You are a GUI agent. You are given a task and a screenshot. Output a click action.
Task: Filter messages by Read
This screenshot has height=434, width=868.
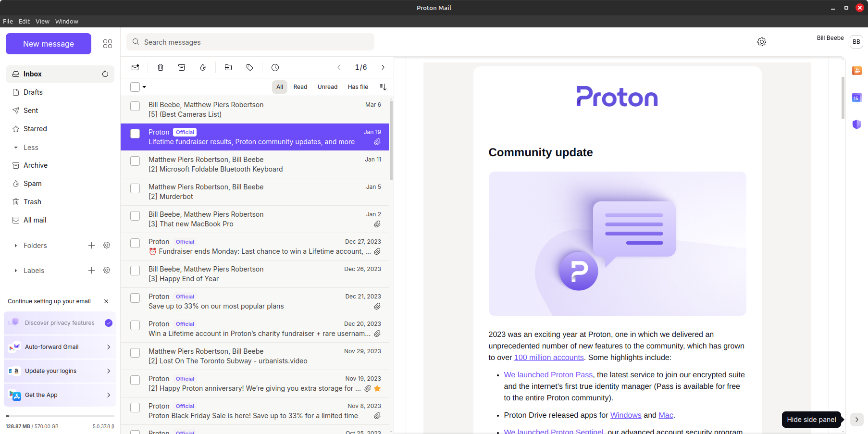point(300,87)
